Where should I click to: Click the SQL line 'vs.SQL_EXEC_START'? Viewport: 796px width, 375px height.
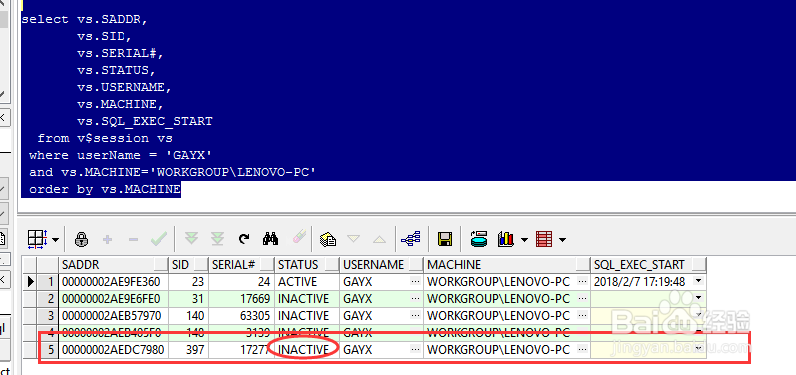coord(145,121)
